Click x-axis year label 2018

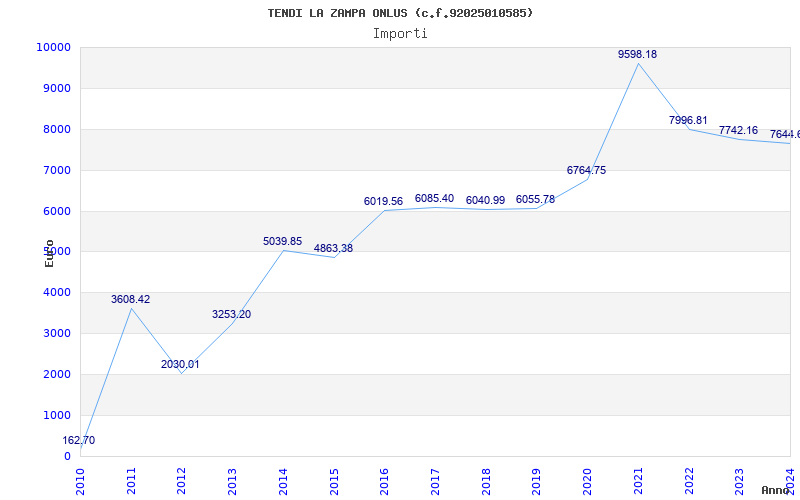coord(486,482)
